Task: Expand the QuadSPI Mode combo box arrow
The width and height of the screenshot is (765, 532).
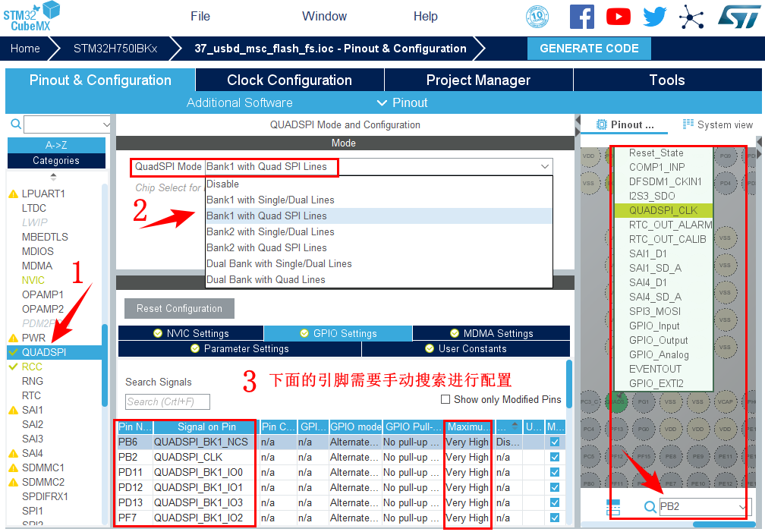Action: coord(544,167)
